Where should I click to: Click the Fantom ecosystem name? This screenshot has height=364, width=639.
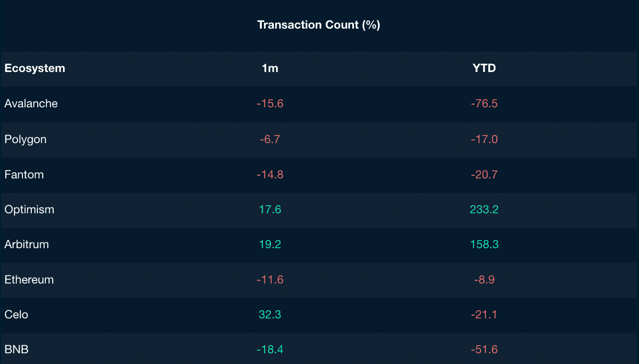coord(24,174)
